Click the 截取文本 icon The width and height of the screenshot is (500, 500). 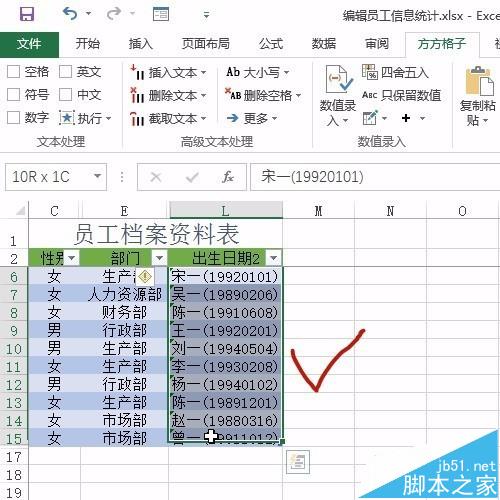[x=137, y=119]
